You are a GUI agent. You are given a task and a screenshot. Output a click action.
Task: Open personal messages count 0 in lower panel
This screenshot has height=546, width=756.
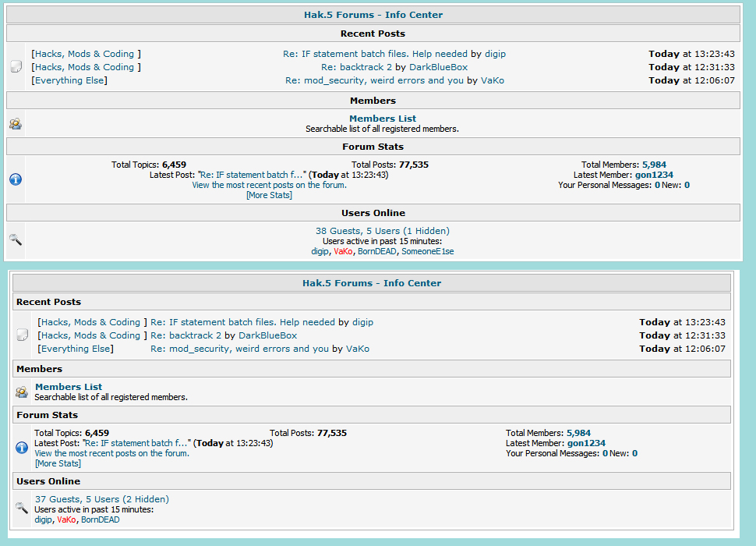(x=605, y=453)
